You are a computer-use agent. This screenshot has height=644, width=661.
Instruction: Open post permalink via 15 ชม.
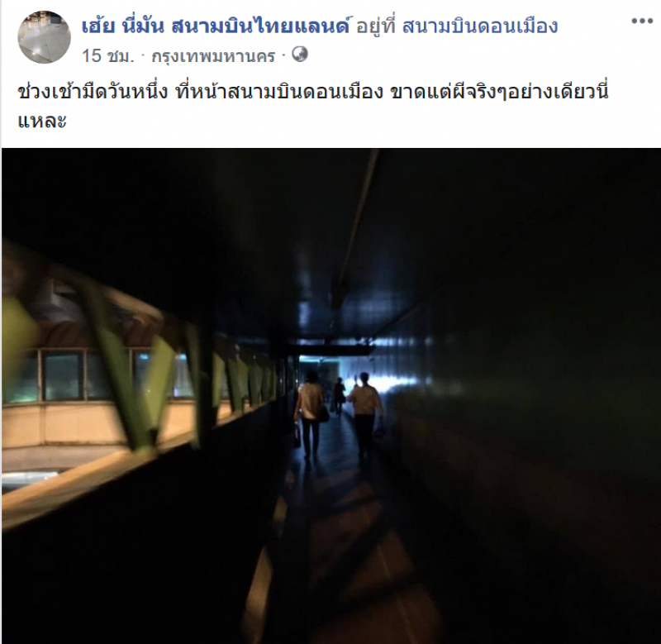pos(108,55)
